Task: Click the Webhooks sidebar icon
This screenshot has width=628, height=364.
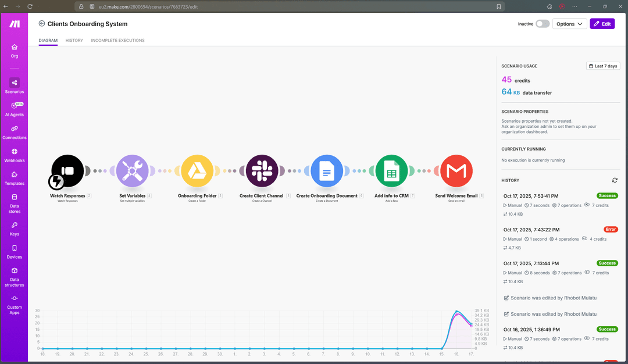Action: [x=14, y=153]
